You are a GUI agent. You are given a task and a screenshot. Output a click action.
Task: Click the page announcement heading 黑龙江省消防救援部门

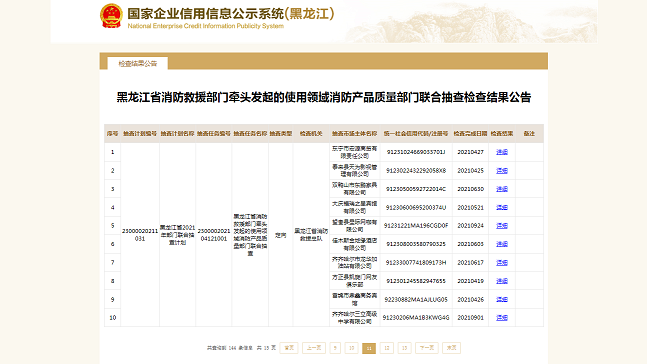click(x=324, y=97)
